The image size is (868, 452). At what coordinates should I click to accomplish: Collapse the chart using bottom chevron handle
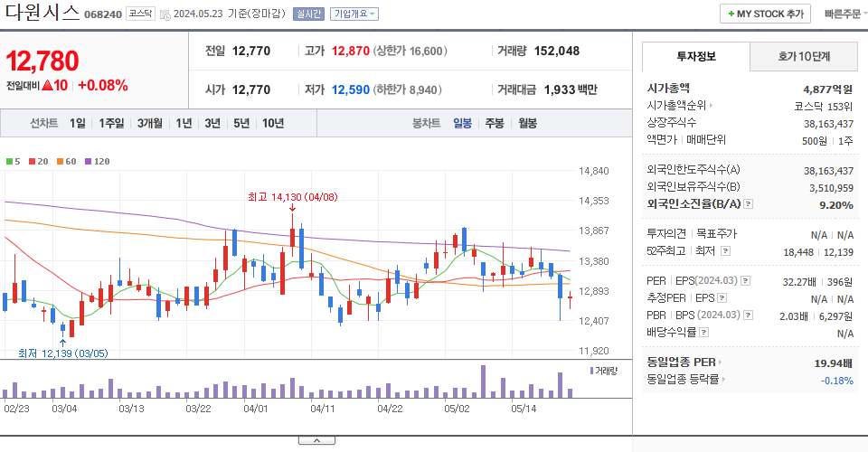[x=316, y=440]
